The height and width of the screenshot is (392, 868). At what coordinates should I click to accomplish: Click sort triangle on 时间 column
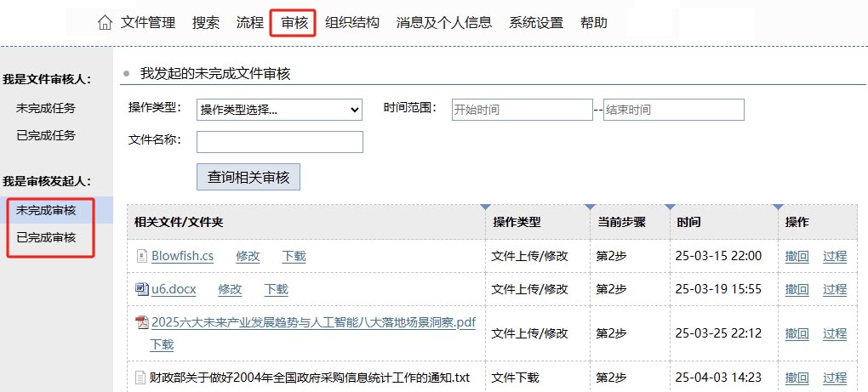[778, 207]
